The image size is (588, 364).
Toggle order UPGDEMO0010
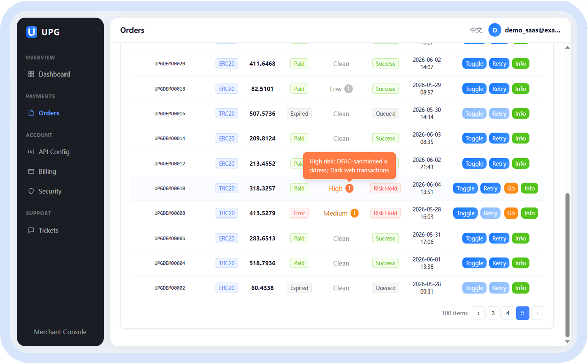point(466,189)
